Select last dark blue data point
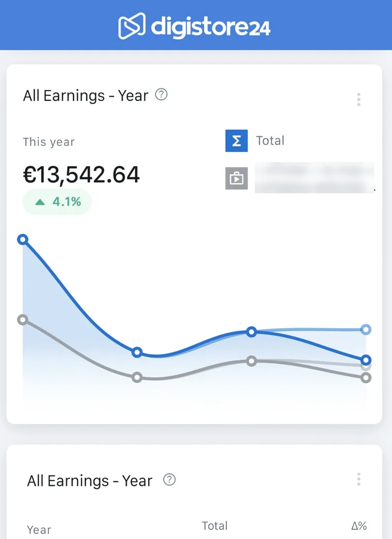 (x=366, y=360)
